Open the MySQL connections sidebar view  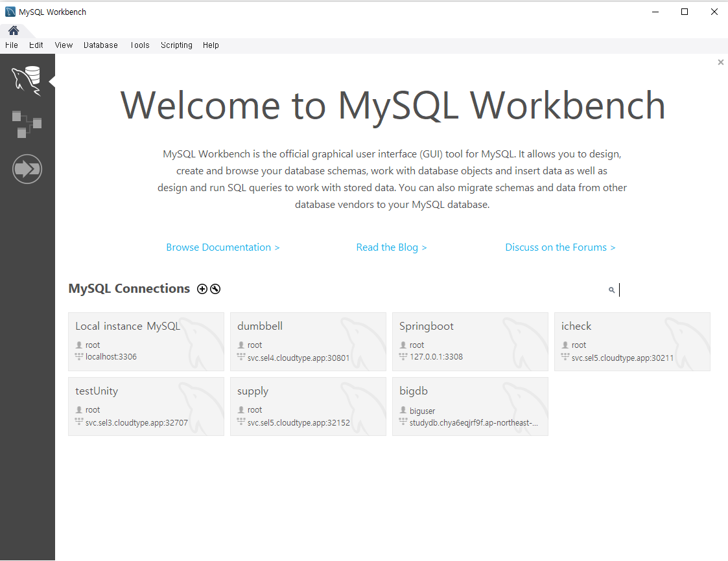click(27, 81)
